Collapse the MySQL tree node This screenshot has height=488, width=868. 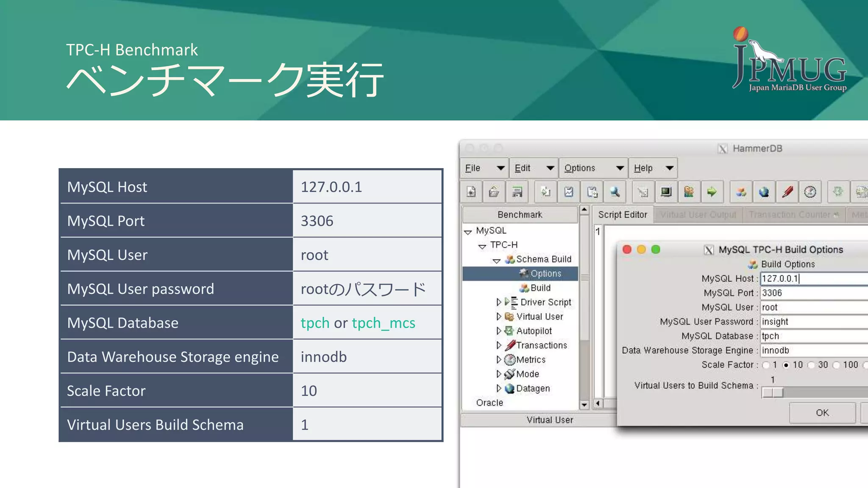tap(468, 232)
